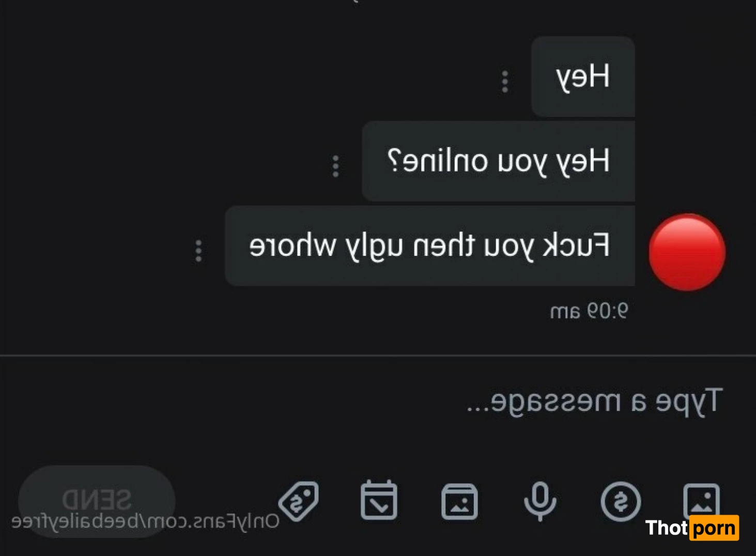Screen dimensions: 756x556
Task: Click the divider line above message field
Action: click(x=378, y=356)
